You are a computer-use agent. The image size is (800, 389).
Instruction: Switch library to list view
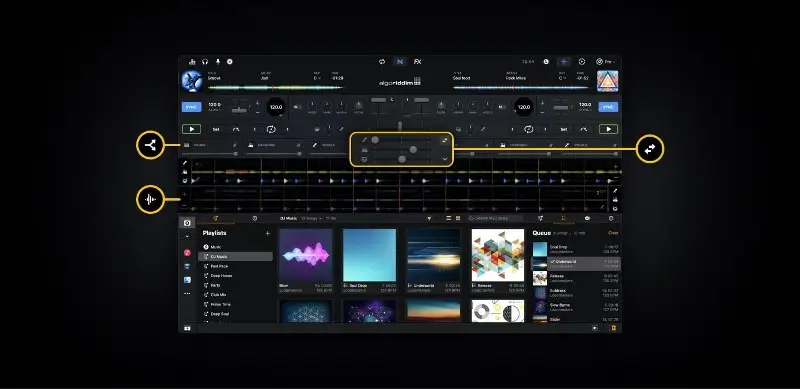pos(449,218)
